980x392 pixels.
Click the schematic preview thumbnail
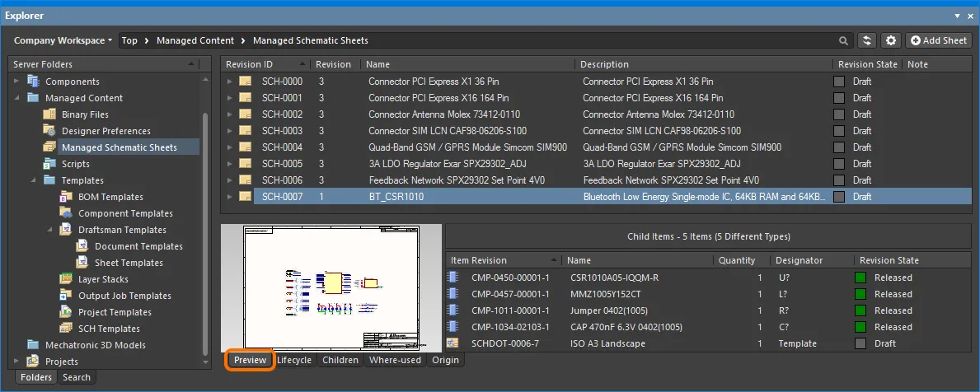[331, 287]
